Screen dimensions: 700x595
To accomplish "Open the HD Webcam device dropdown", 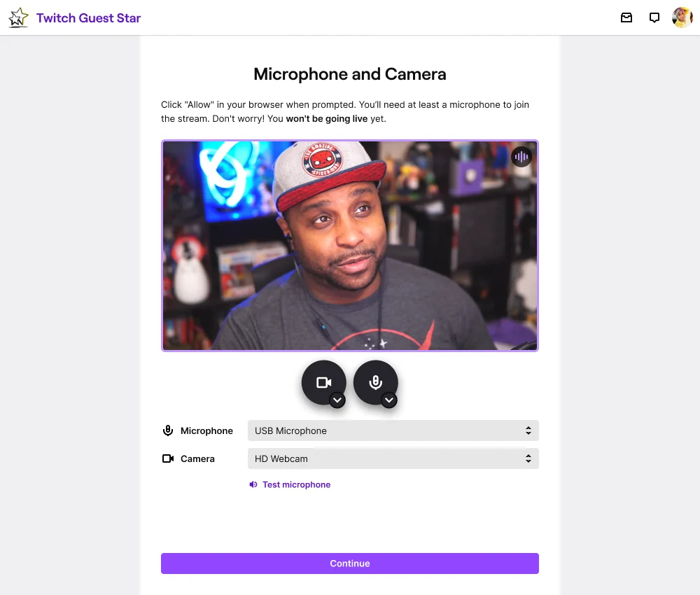I will pos(392,458).
